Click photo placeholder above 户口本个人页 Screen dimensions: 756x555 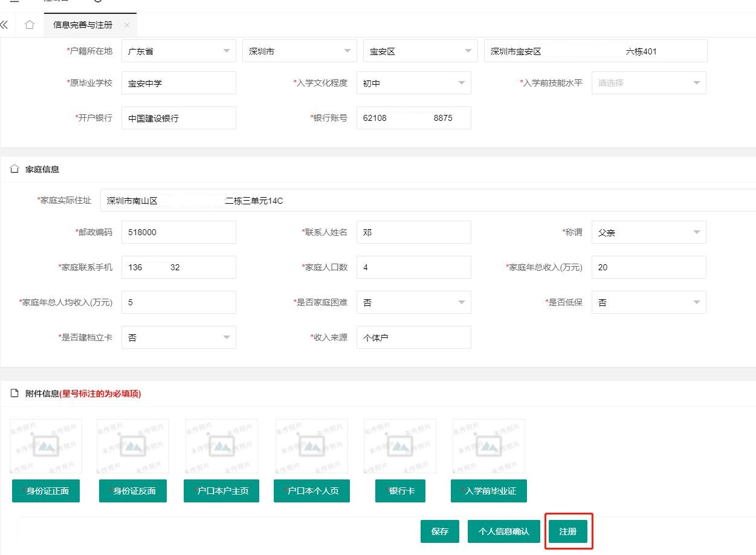[312, 446]
